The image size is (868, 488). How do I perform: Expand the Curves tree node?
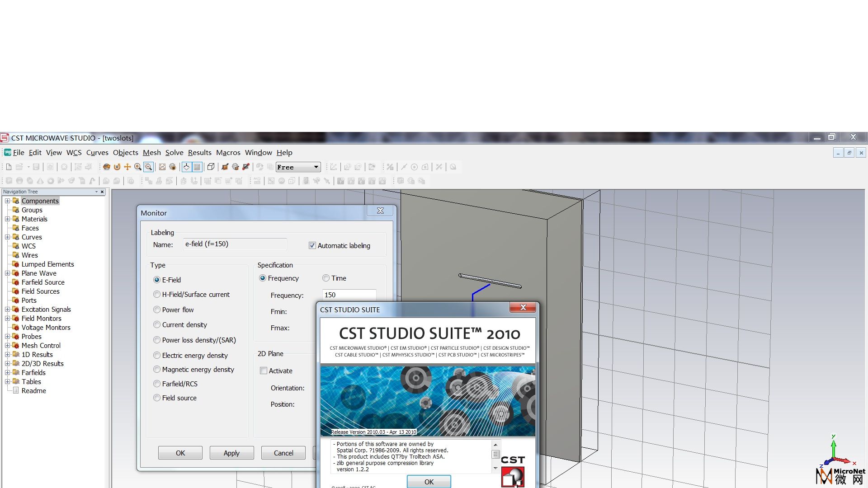pyautogui.click(x=7, y=237)
